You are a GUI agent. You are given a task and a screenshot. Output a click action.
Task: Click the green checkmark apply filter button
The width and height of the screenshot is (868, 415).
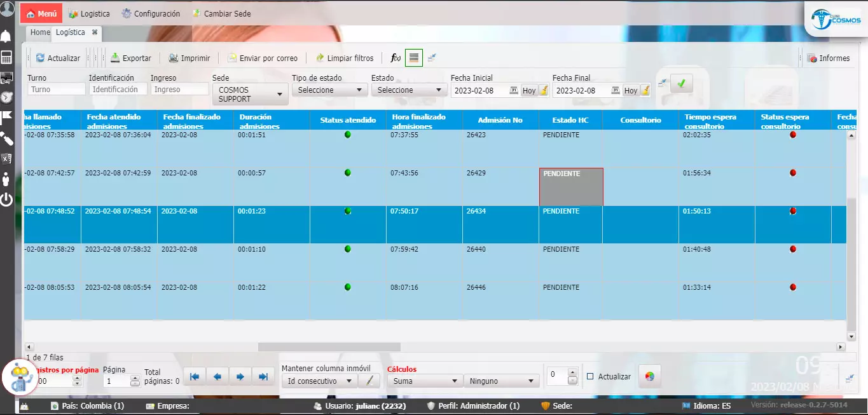[681, 83]
